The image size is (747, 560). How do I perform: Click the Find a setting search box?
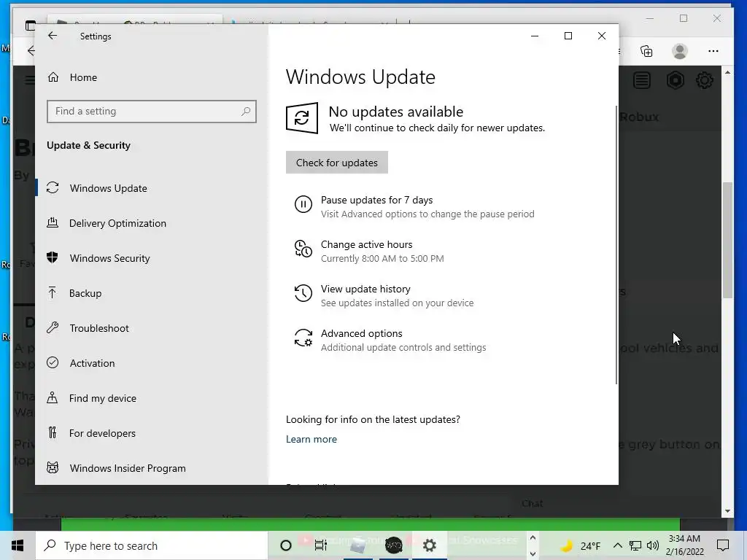152,112
